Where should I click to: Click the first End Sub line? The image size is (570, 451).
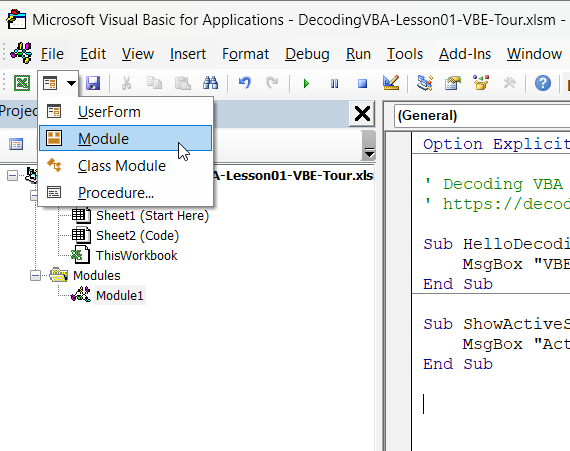(x=458, y=284)
